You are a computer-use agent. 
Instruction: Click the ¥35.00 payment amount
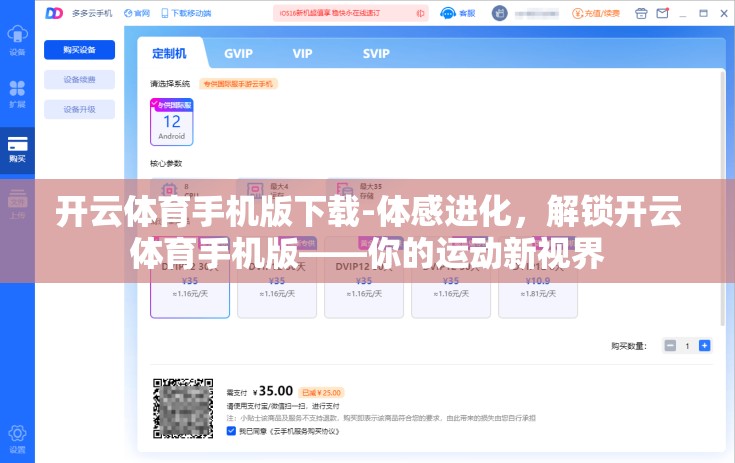coord(272,391)
